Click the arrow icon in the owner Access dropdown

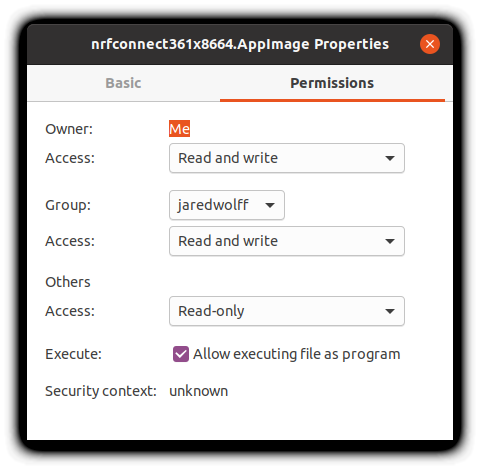(x=390, y=158)
